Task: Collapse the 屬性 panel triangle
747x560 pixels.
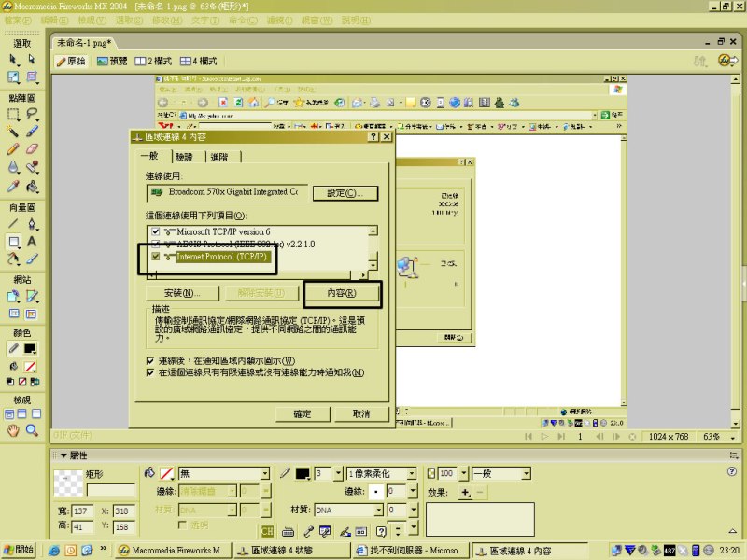Action: tap(63, 455)
